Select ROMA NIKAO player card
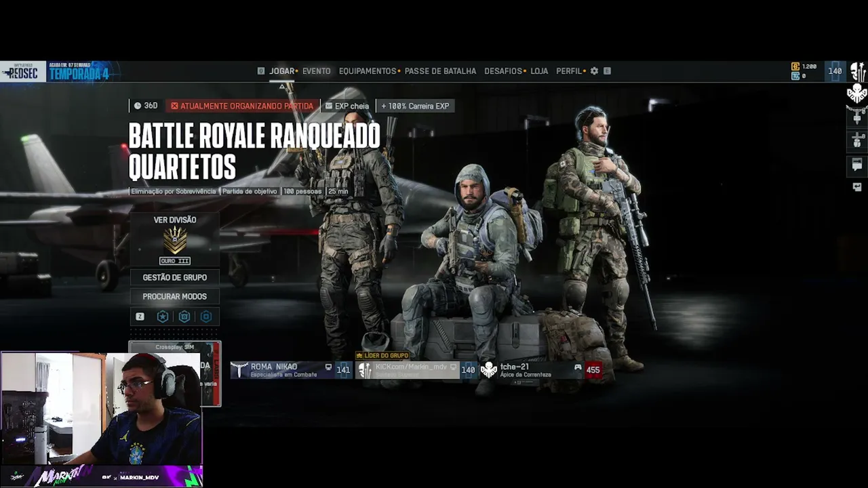This screenshot has width=868, height=488. 291,370
